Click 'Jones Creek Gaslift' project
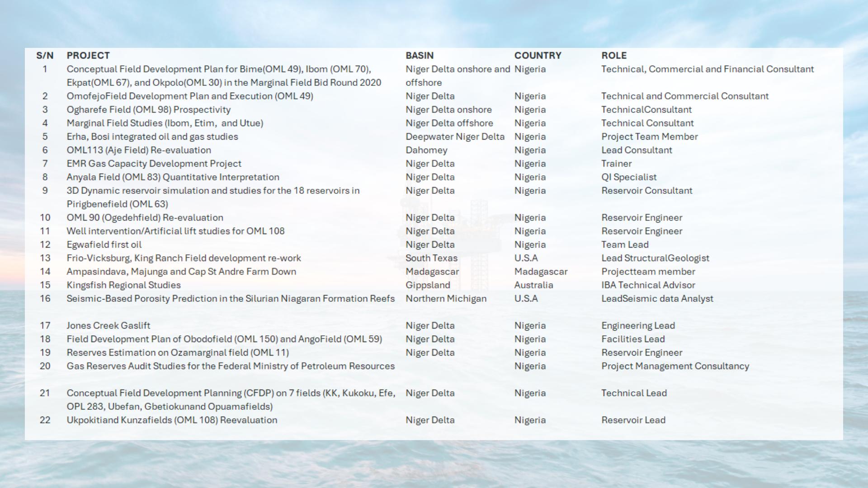Image resolution: width=868 pixels, height=488 pixels. click(108, 325)
